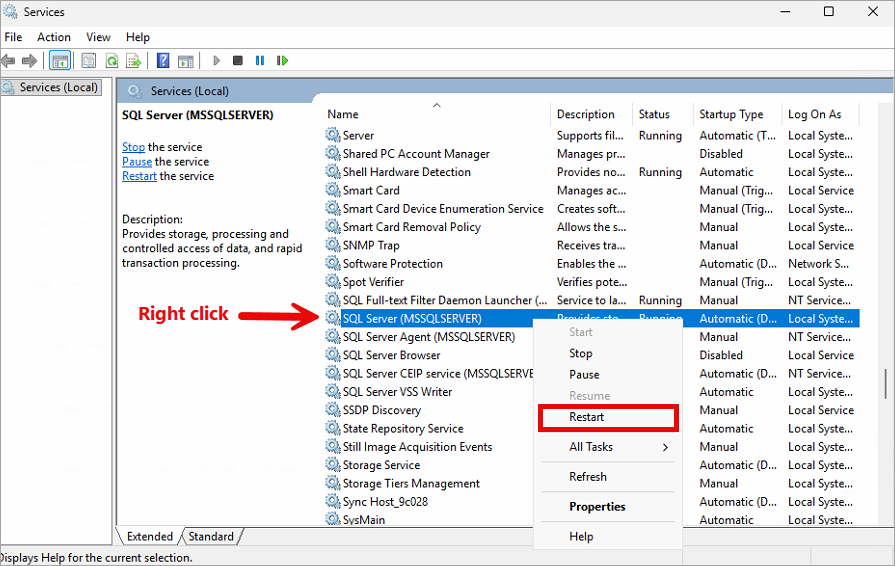Click the Export List toolbar icon
Image resolution: width=895 pixels, height=566 pixels.
[134, 61]
